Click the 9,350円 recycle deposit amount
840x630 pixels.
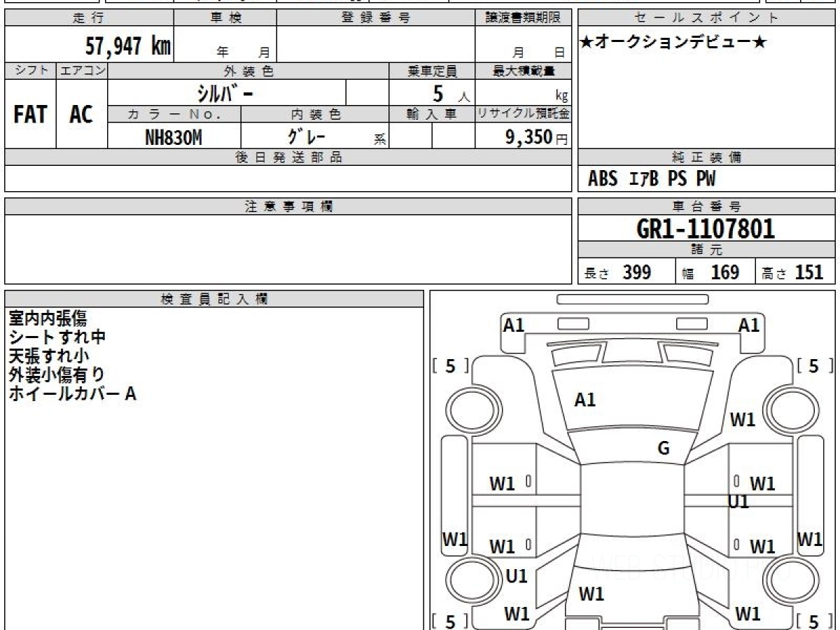coord(536,137)
